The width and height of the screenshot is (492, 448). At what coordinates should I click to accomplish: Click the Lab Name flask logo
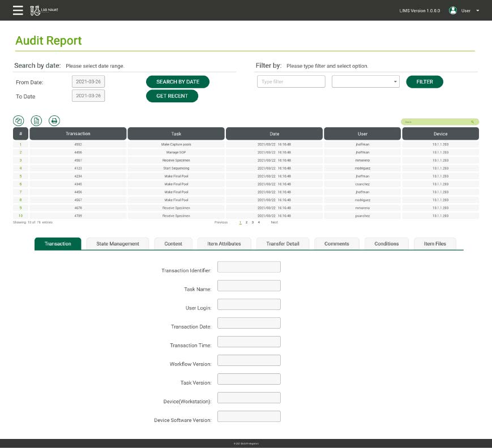click(35, 10)
